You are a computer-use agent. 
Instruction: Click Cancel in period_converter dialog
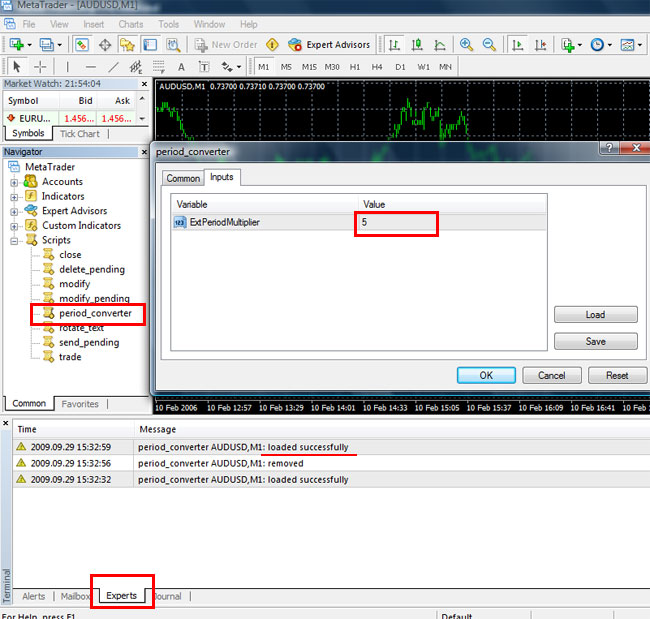point(552,375)
